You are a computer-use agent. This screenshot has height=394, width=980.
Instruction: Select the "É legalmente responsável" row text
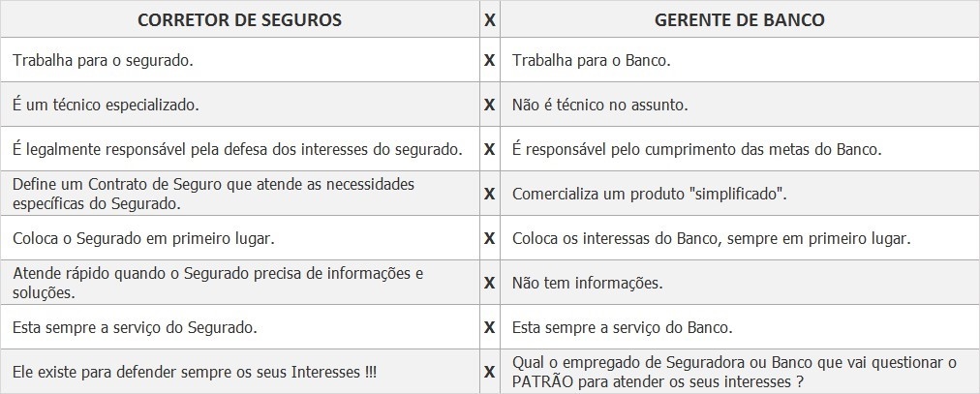pyautogui.click(x=238, y=149)
